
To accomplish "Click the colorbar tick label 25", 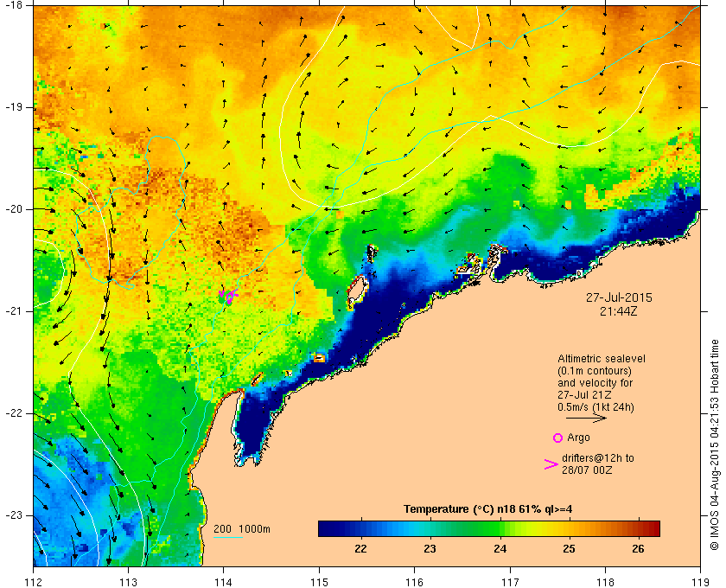I will pos(569,548).
